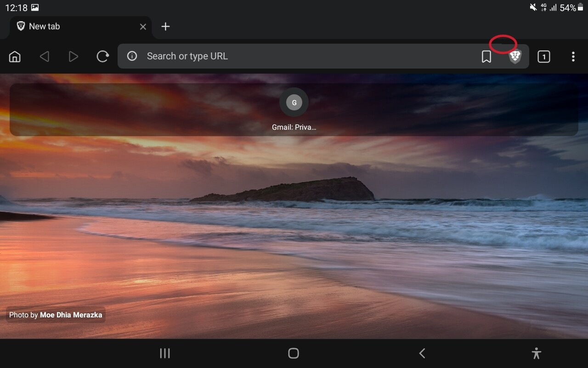Tap the muted sound status icon

pos(533,7)
